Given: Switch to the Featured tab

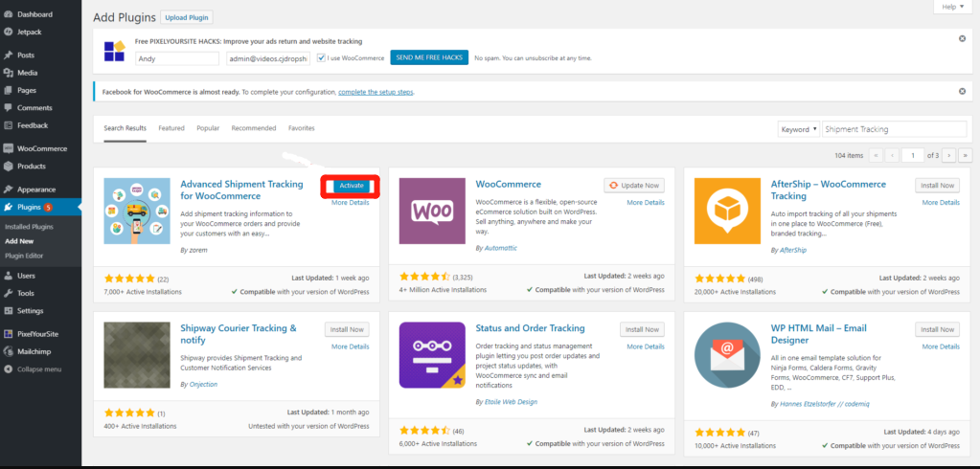Looking at the screenshot, I should (171, 128).
